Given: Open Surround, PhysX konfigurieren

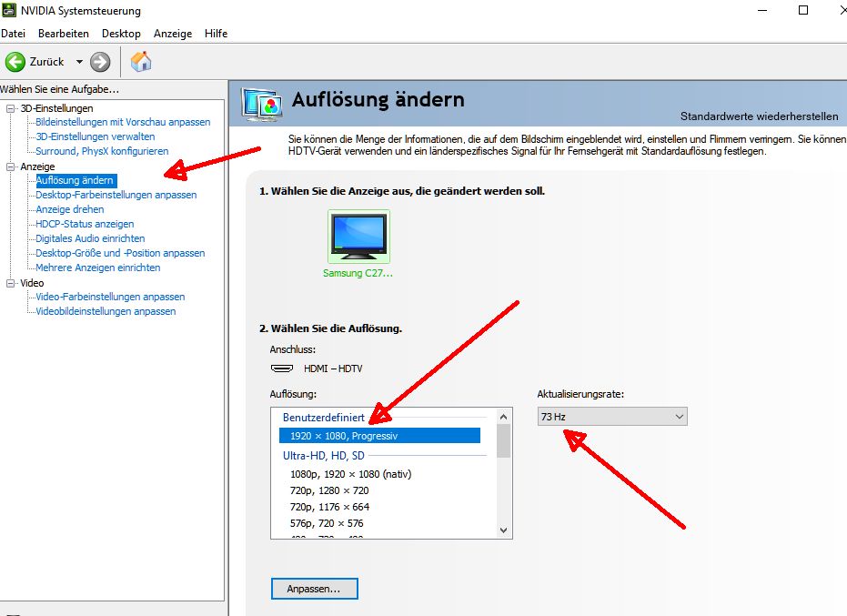Looking at the screenshot, I should tap(102, 151).
